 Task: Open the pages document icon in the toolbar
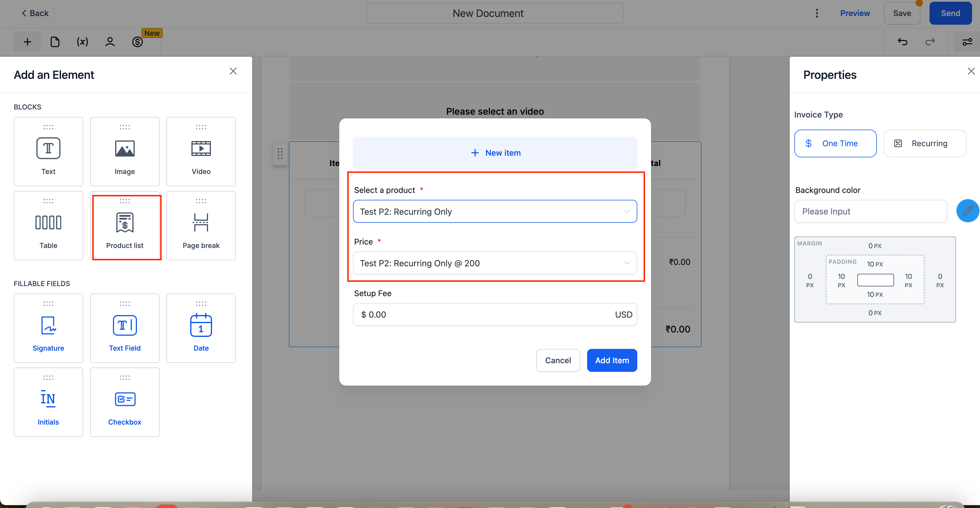pos(55,42)
